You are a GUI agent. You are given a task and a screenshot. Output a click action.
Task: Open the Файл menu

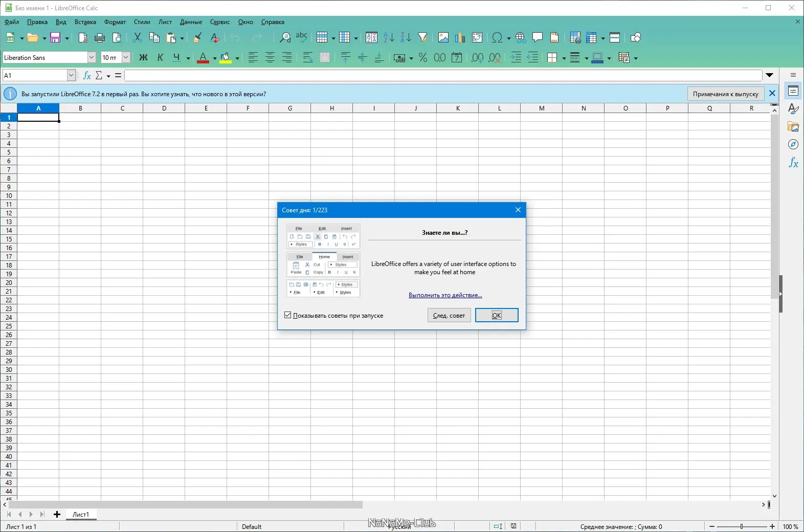[12, 22]
